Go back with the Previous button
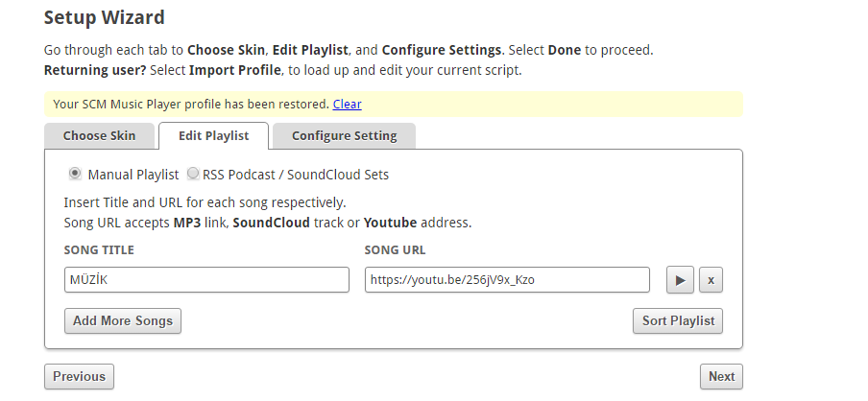The width and height of the screenshot is (868, 401). [79, 376]
